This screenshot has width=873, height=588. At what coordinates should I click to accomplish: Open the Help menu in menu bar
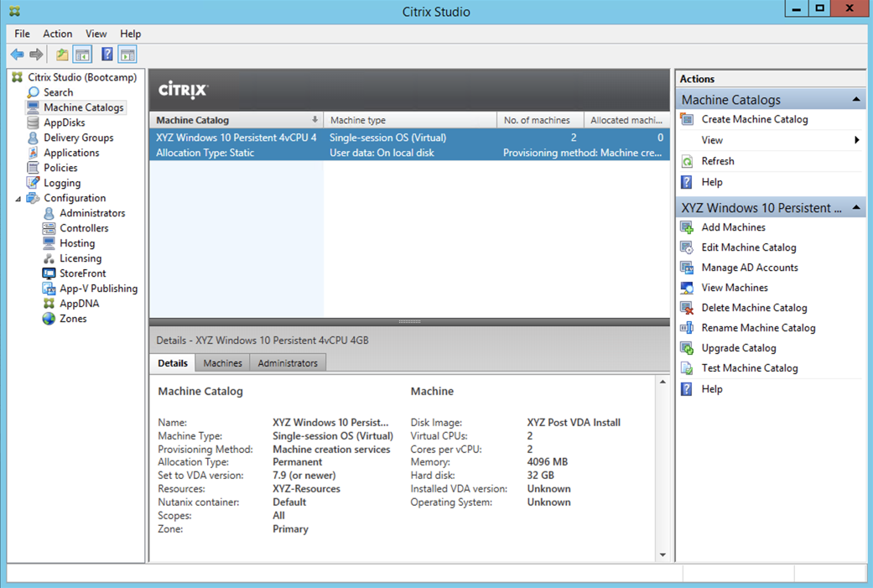point(130,34)
